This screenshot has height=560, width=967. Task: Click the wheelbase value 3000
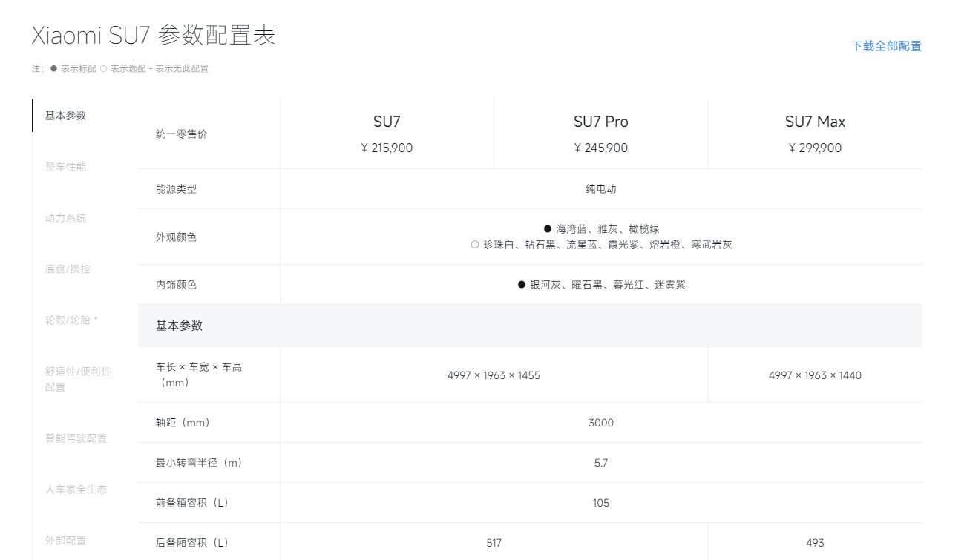(601, 423)
